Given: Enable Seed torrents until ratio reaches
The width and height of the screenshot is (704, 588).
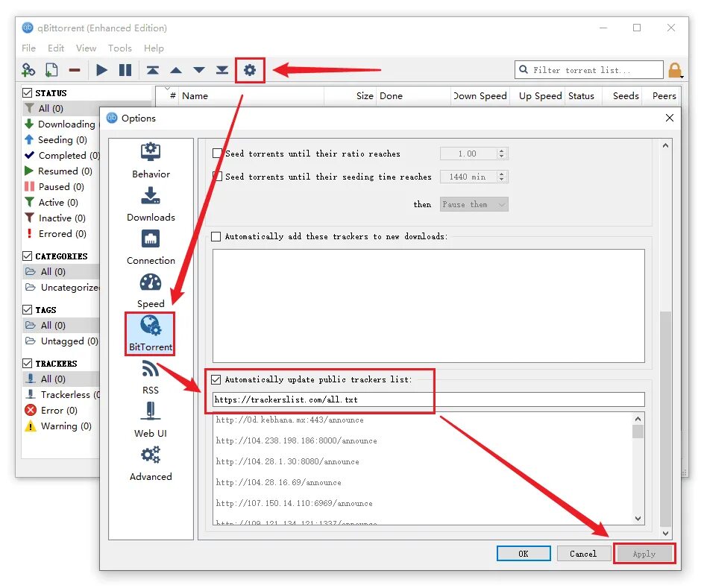Looking at the screenshot, I should tap(217, 154).
